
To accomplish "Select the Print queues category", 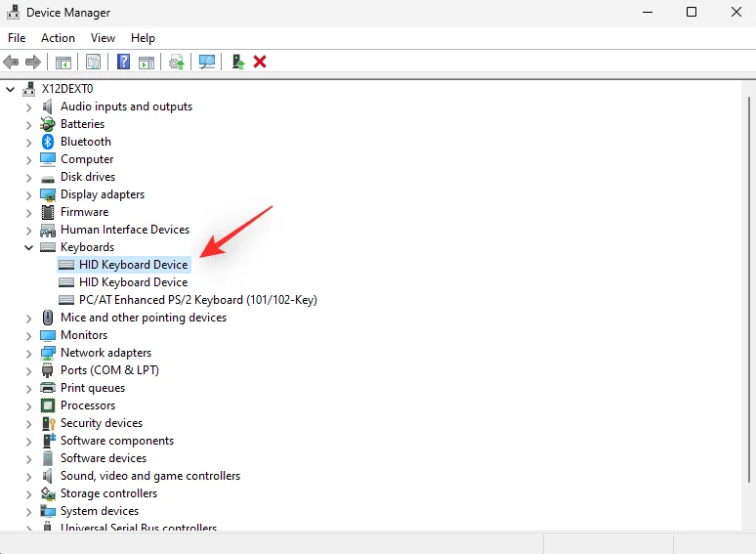I will tap(93, 388).
